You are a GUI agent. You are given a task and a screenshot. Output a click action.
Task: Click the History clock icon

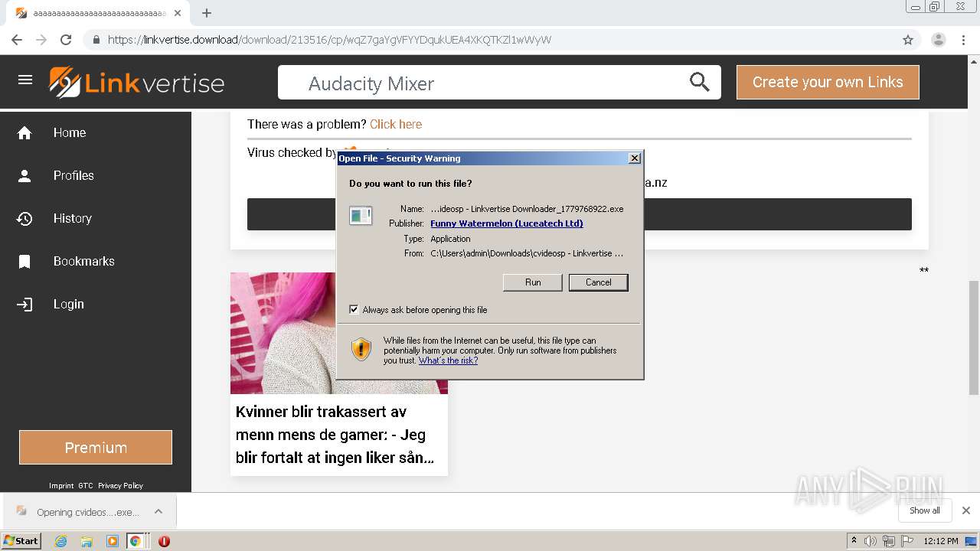click(x=24, y=219)
